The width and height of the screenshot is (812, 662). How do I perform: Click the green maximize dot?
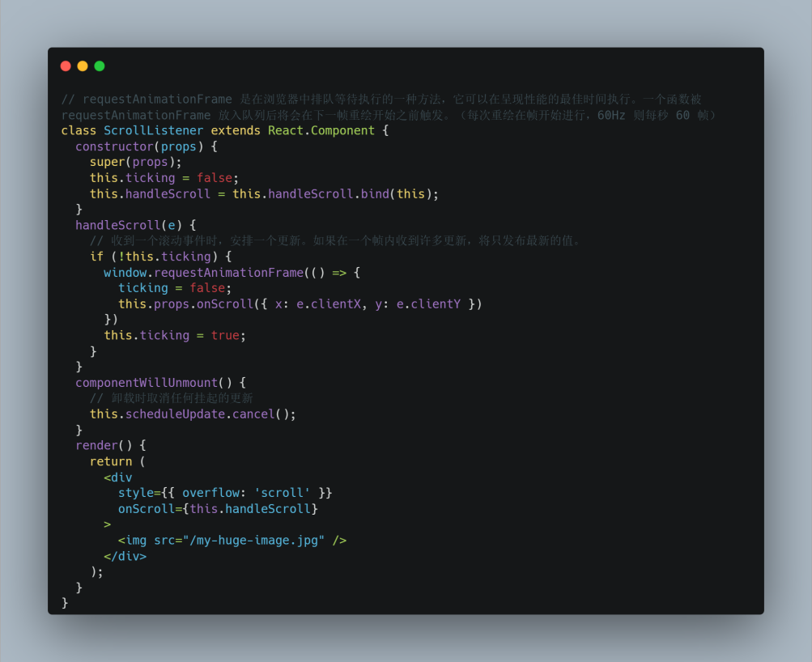click(100, 66)
